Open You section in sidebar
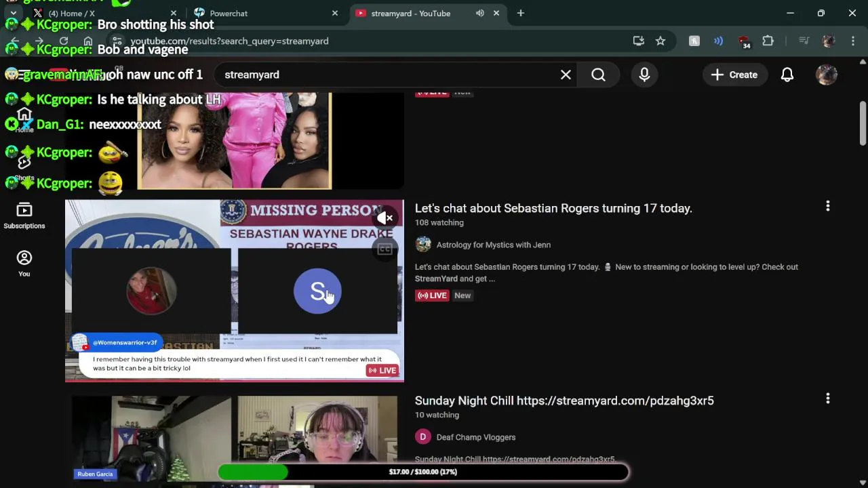This screenshot has height=488, width=868. pos(24,264)
